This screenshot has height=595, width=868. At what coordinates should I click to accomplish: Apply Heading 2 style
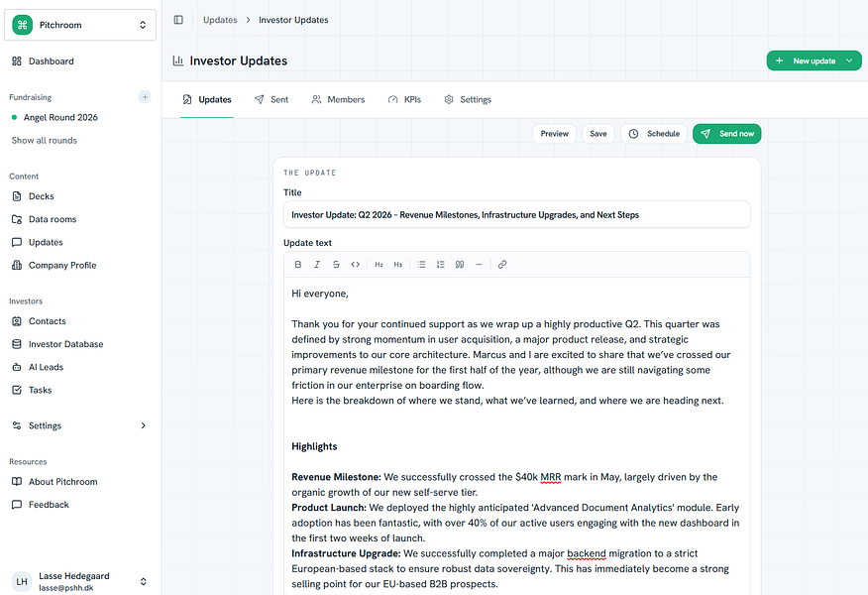(x=379, y=265)
